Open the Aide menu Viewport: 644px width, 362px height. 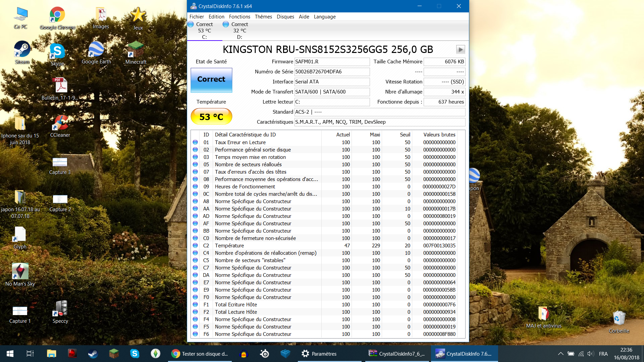click(x=304, y=17)
